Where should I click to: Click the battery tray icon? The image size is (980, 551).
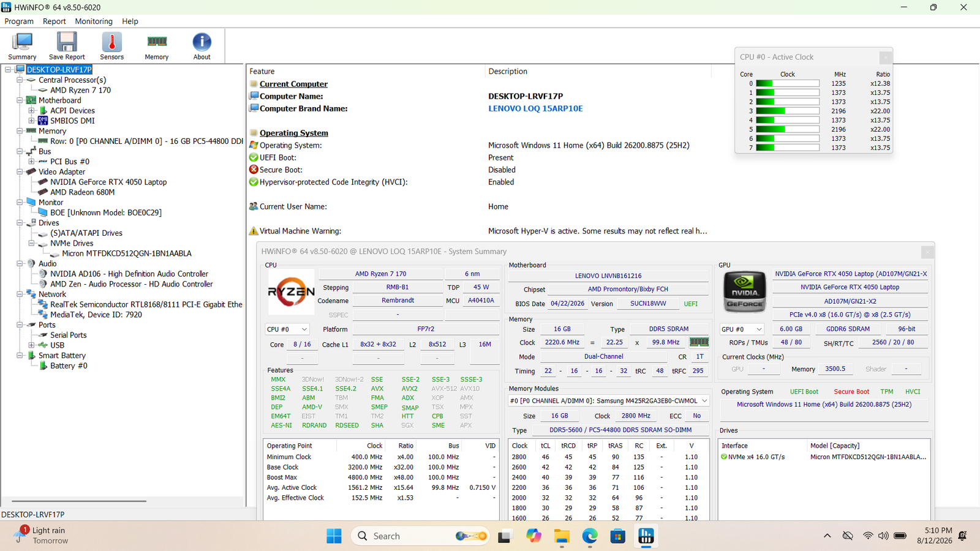click(x=900, y=536)
